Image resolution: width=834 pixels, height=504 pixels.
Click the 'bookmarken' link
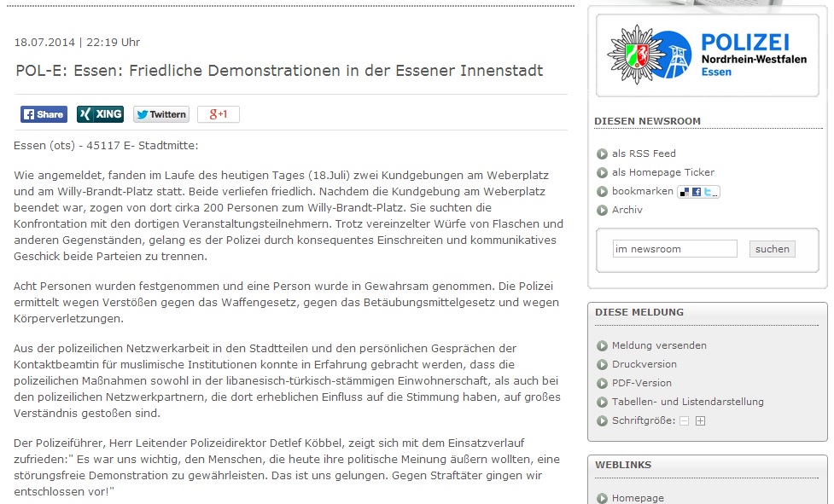coord(642,191)
